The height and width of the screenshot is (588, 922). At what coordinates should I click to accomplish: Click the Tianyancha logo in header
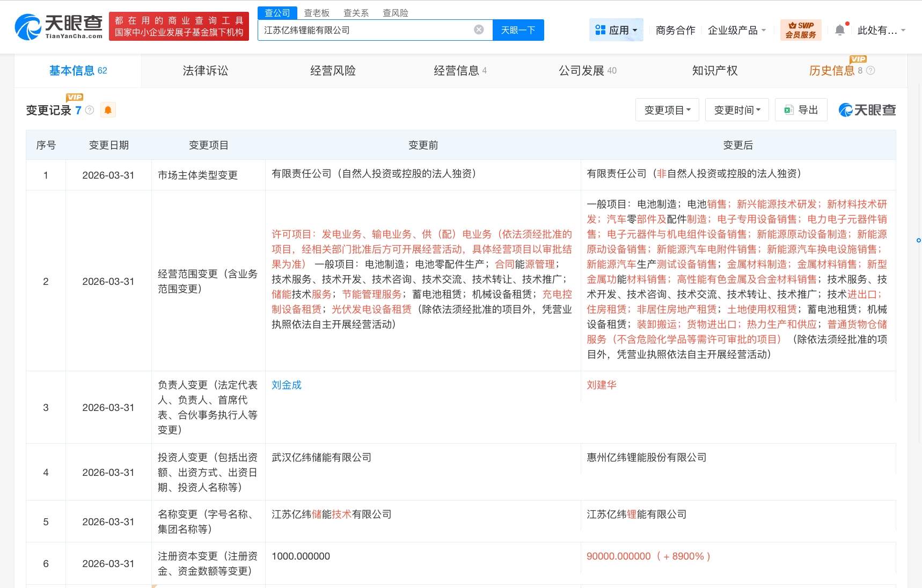[x=58, y=27]
